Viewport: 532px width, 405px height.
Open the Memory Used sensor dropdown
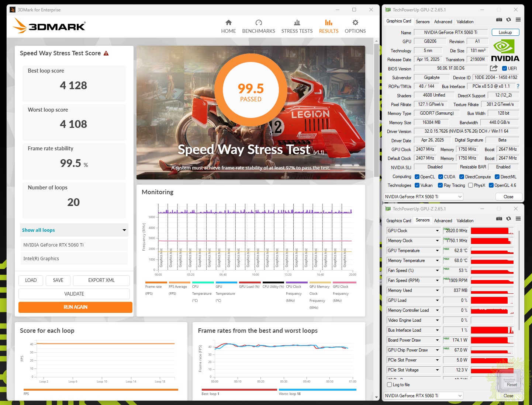pyautogui.click(x=437, y=290)
